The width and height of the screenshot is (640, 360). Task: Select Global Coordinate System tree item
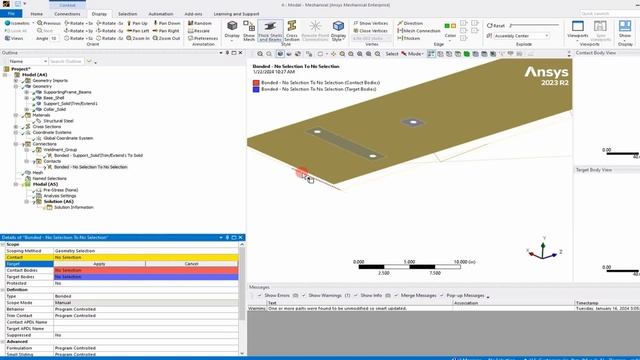[x=68, y=138]
